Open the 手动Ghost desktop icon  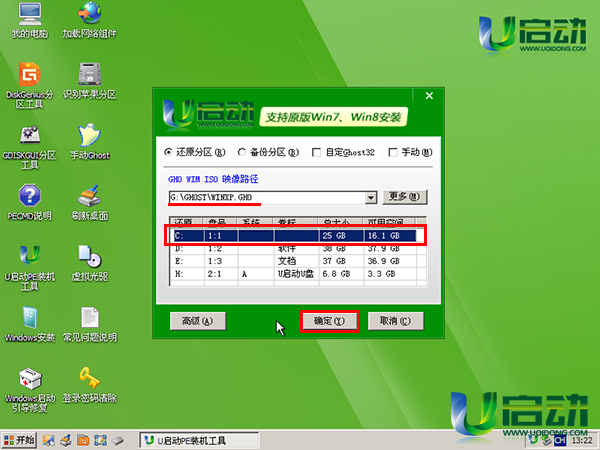click(x=90, y=142)
